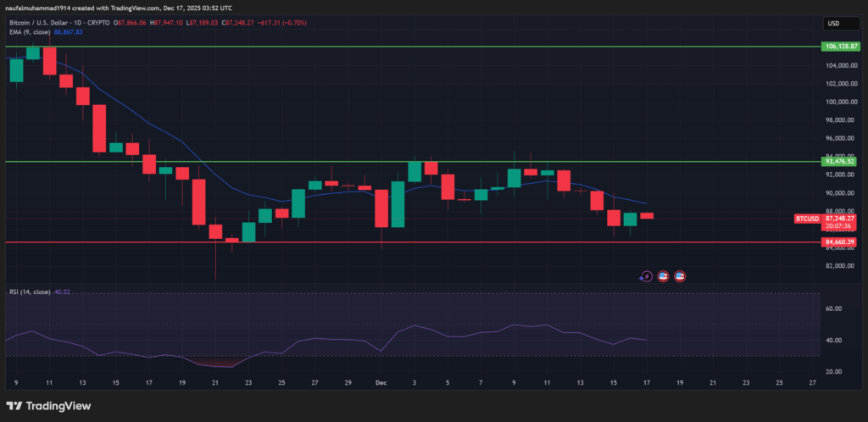Click 92,000.00 on the price axis
This screenshot has width=868, height=422.
point(842,175)
